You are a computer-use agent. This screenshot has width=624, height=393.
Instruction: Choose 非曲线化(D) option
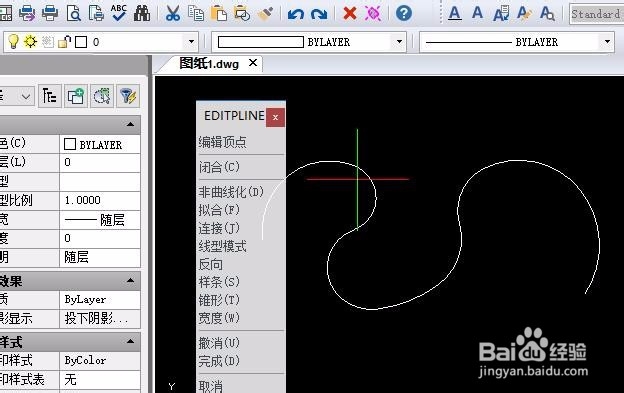[231, 192]
